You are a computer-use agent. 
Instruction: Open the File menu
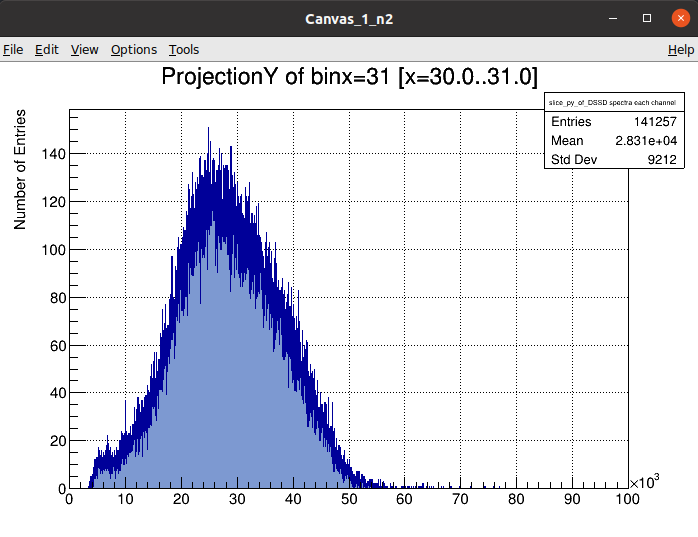click(x=13, y=50)
